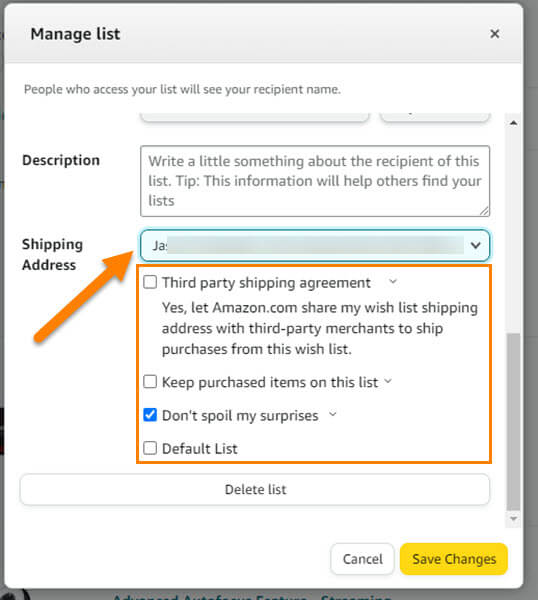The width and height of the screenshot is (538, 600).
Task: Cancel the list changes
Action: (362, 559)
